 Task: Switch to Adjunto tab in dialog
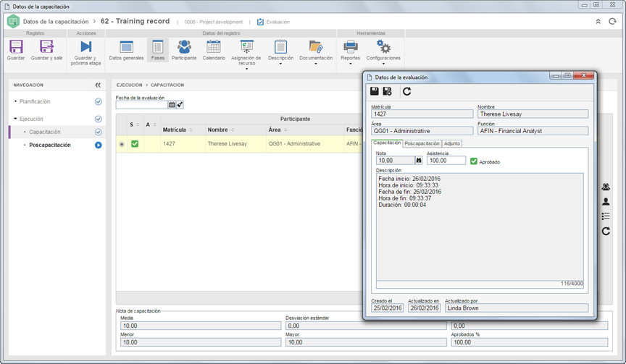coord(452,143)
